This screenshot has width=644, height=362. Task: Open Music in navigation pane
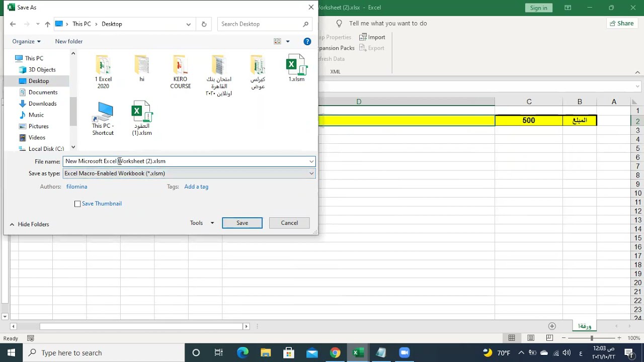[36, 115]
